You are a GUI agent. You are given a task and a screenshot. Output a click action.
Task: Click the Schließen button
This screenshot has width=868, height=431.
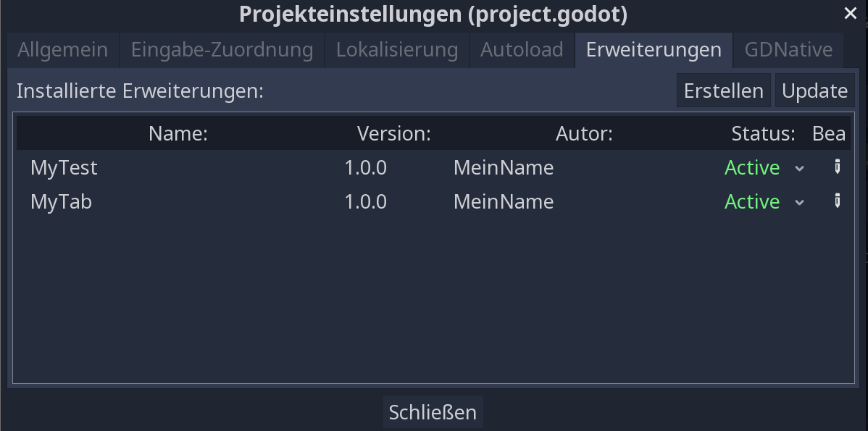[433, 412]
